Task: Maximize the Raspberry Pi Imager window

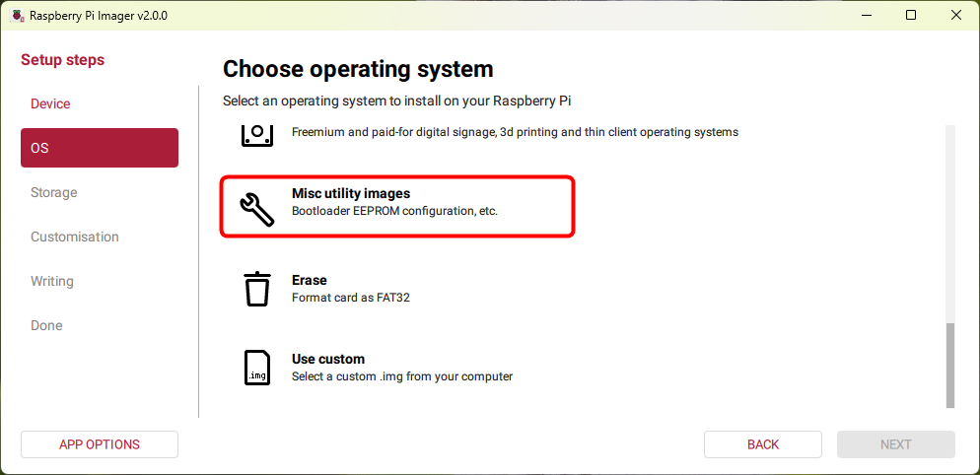Action: (911, 15)
